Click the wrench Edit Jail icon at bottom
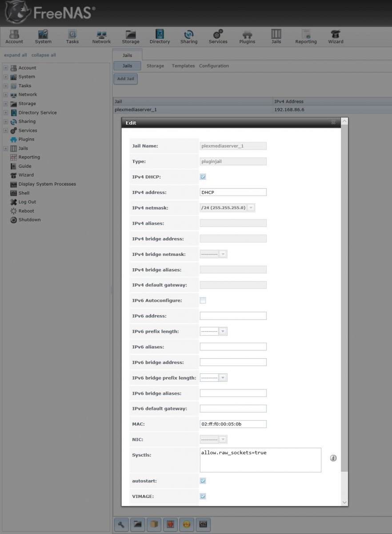 pyautogui.click(x=121, y=525)
